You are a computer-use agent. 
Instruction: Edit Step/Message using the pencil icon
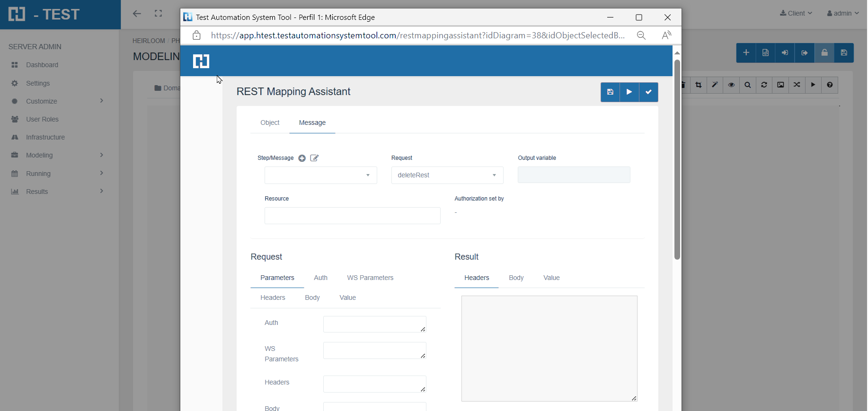tap(314, 158)
